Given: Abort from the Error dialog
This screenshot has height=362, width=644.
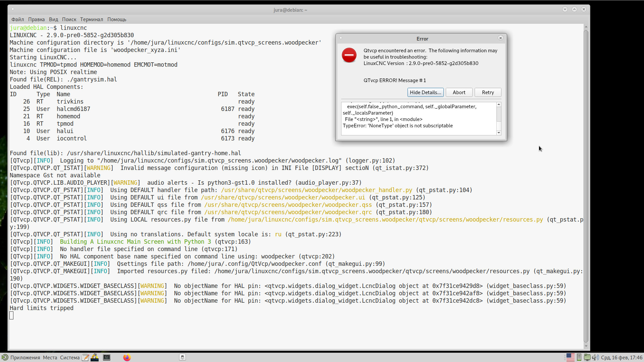Looking at the screenshot, I should [x=459, y=93].
